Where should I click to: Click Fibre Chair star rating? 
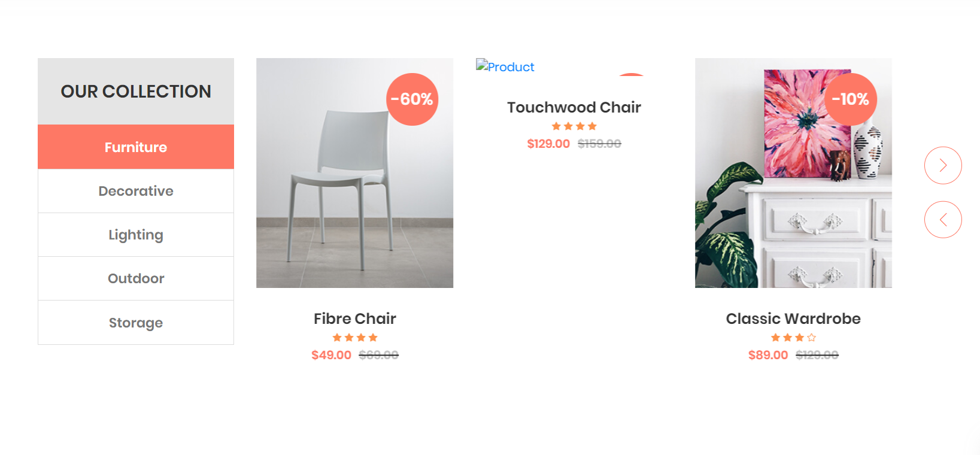355,338
